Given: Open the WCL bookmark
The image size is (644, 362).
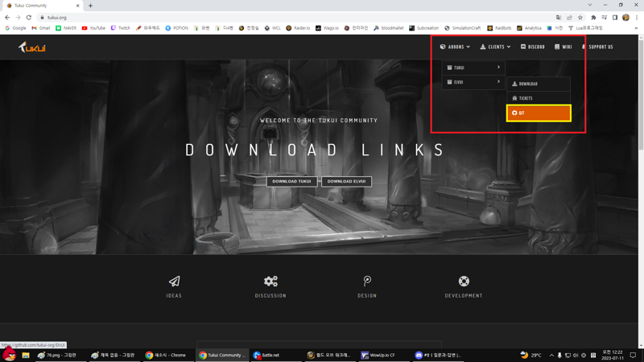Looking at the screenshot, I should [273, 28].
